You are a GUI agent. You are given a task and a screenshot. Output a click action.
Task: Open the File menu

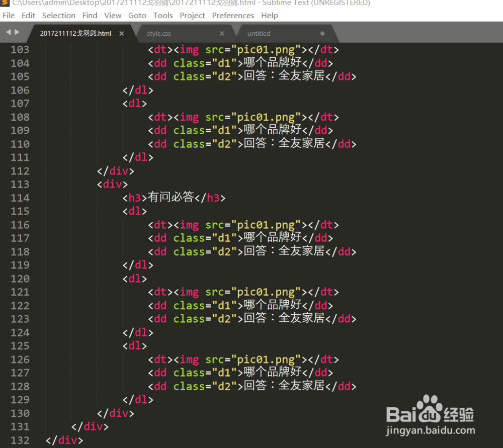pos(9,16)
